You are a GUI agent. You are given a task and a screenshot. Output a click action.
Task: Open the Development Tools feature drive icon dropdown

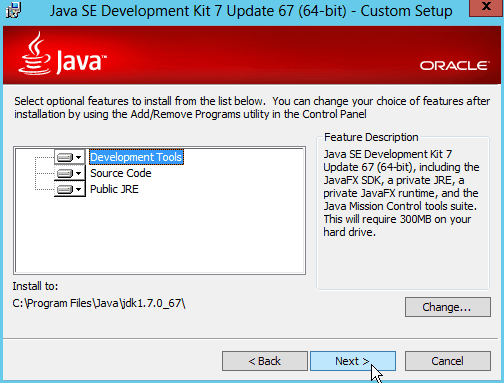pos(70,157)
